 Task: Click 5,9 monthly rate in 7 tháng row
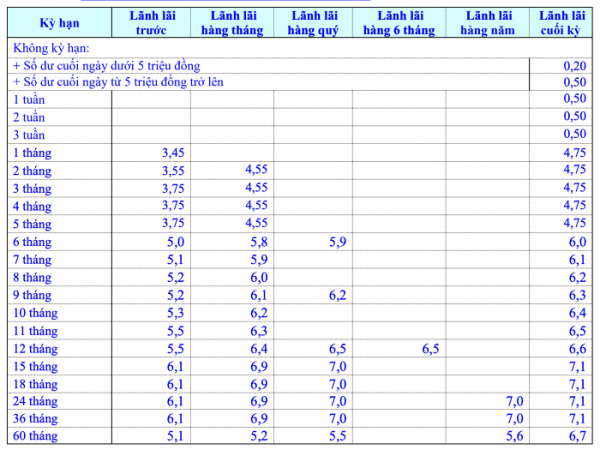[259, 259]
